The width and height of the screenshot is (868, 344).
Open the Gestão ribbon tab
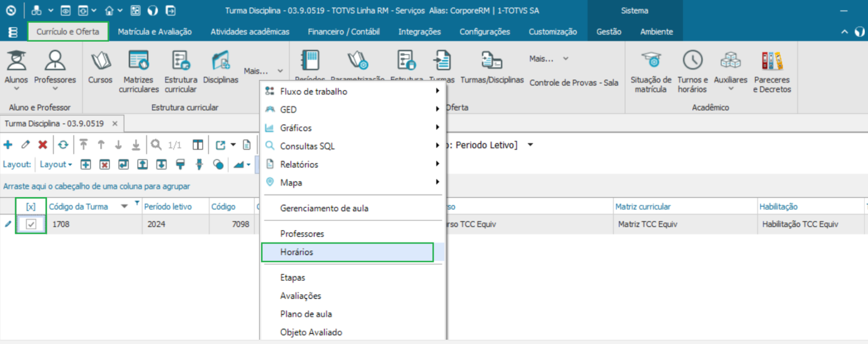point(609,32)
